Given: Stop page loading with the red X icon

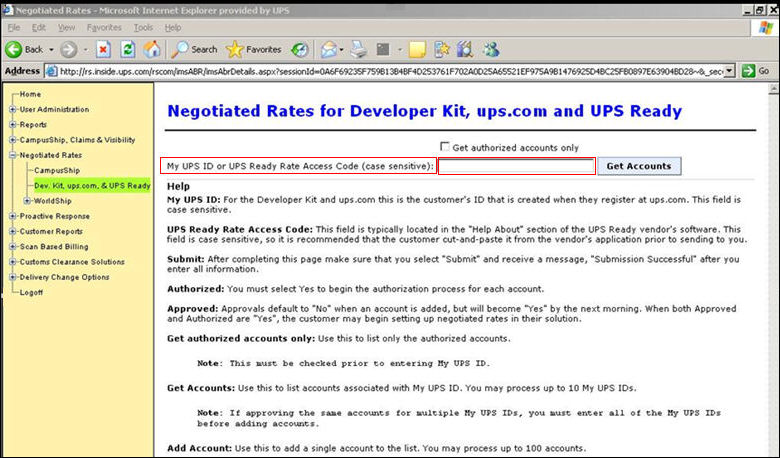Looking at the screenshot, I should (103, 49).
